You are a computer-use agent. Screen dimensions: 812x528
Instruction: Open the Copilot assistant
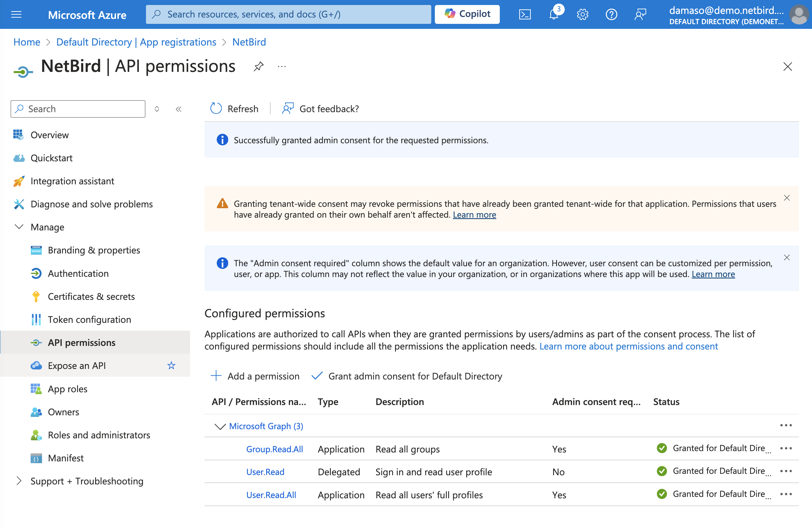pyautogui.click(x=467, y=14)
